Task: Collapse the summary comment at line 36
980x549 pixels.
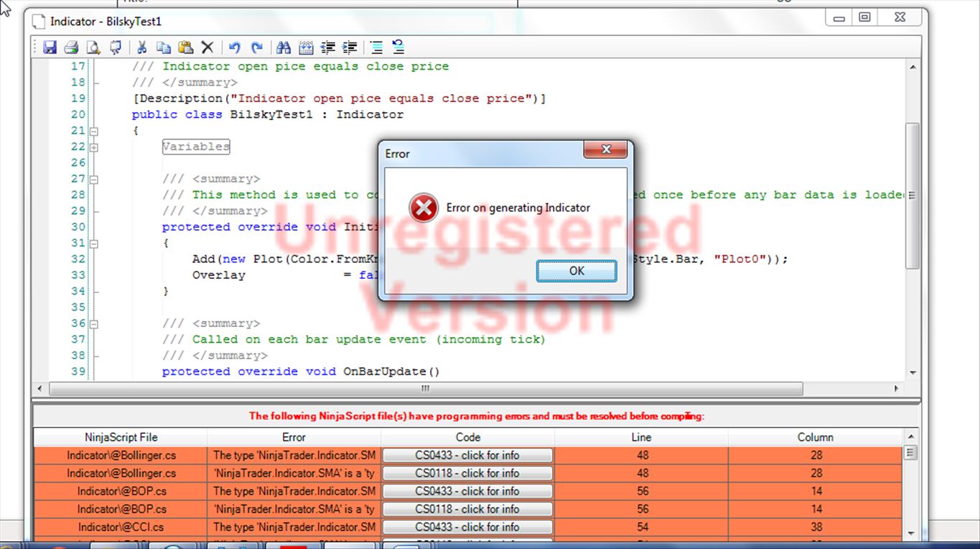Action: 94,323
